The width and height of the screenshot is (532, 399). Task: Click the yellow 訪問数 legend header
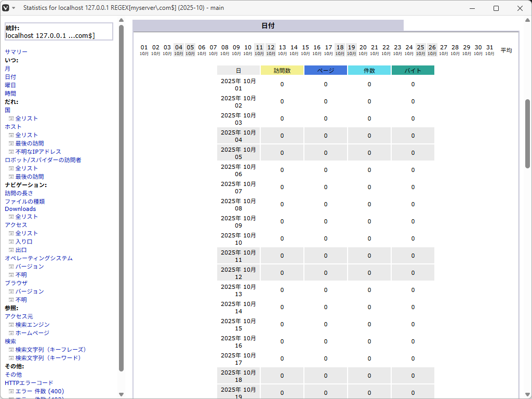point(282,70)
